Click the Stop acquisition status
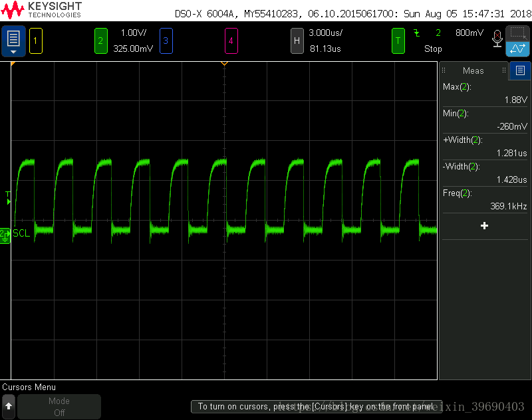Image resolution: width=532 pixels, height=420 pixels. tap(433, 49)
